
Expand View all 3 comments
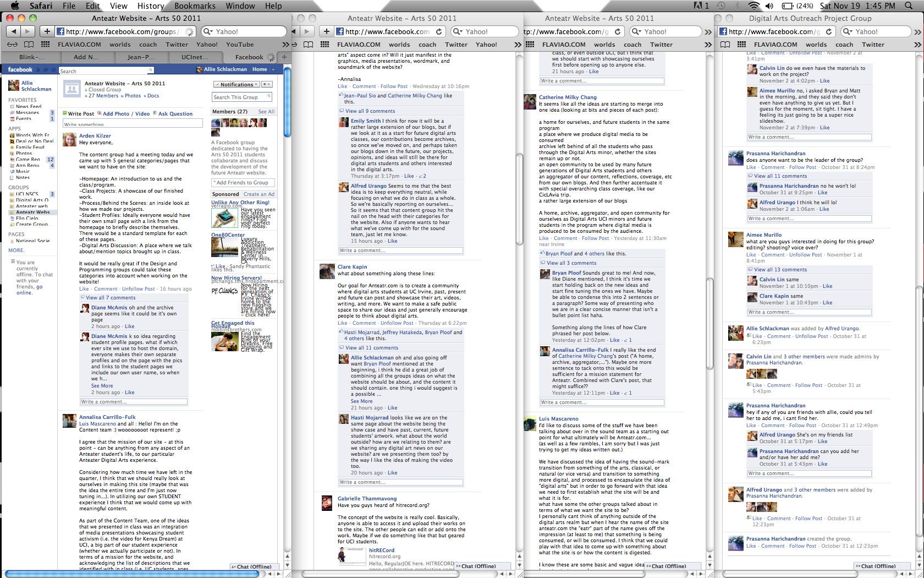click(571, 263)
